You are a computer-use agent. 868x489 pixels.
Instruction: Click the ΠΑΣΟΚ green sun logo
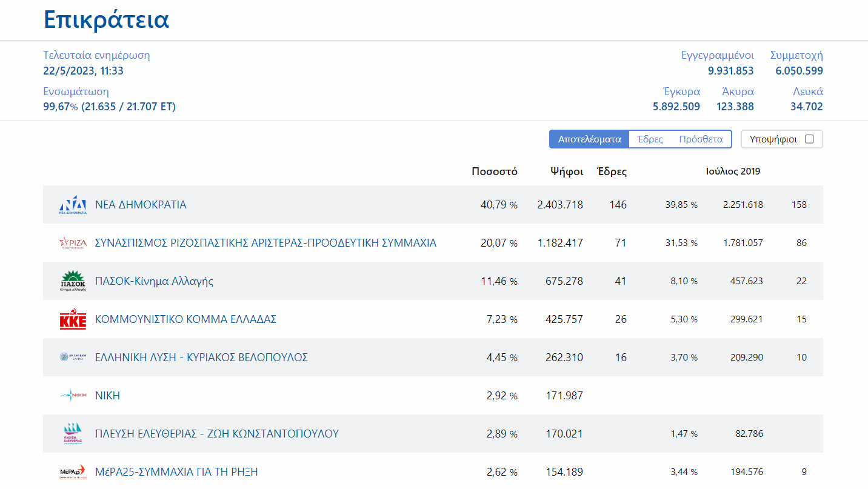click(x=73, y=281)
